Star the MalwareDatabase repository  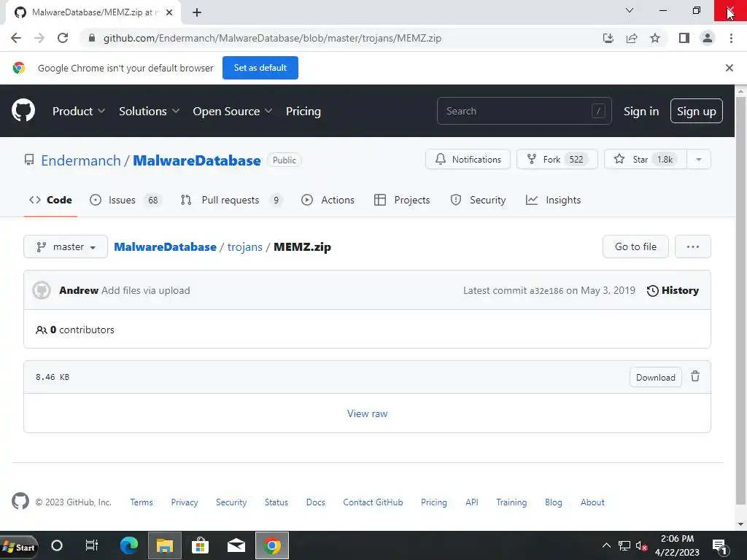(646, 160)
